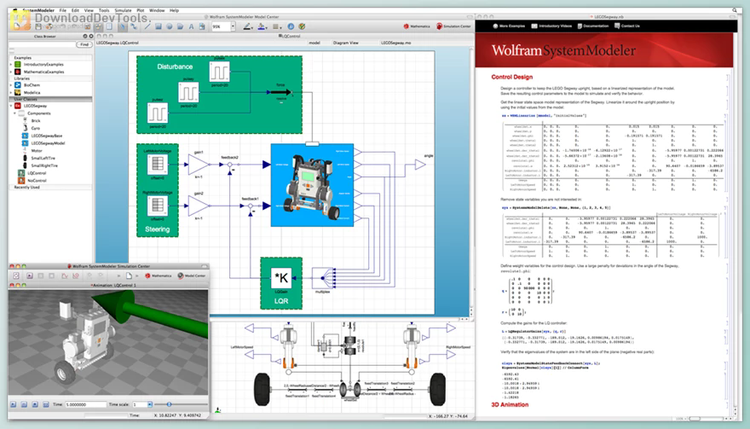Open the Plot menu

pyautogui.click(x=140, y=10)
